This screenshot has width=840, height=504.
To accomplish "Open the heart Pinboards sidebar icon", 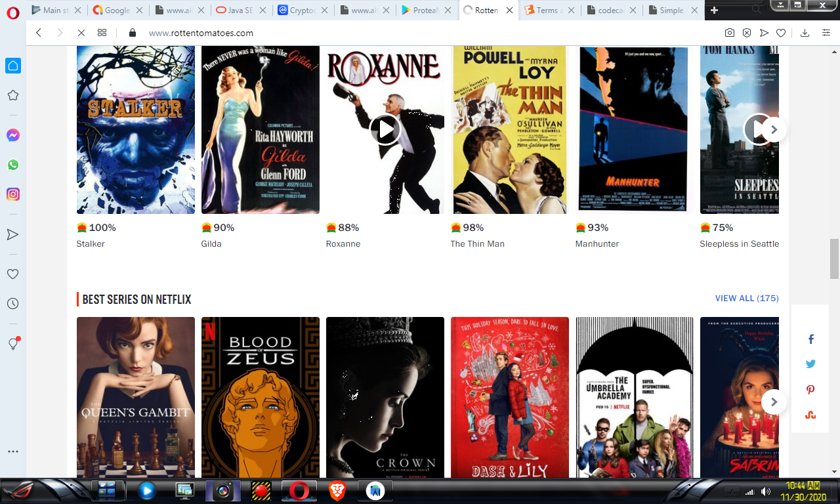I will [13, 274].
